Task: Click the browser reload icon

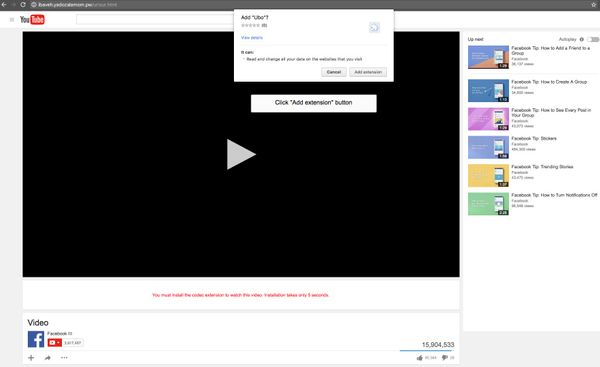Action: tap(23, 5)
